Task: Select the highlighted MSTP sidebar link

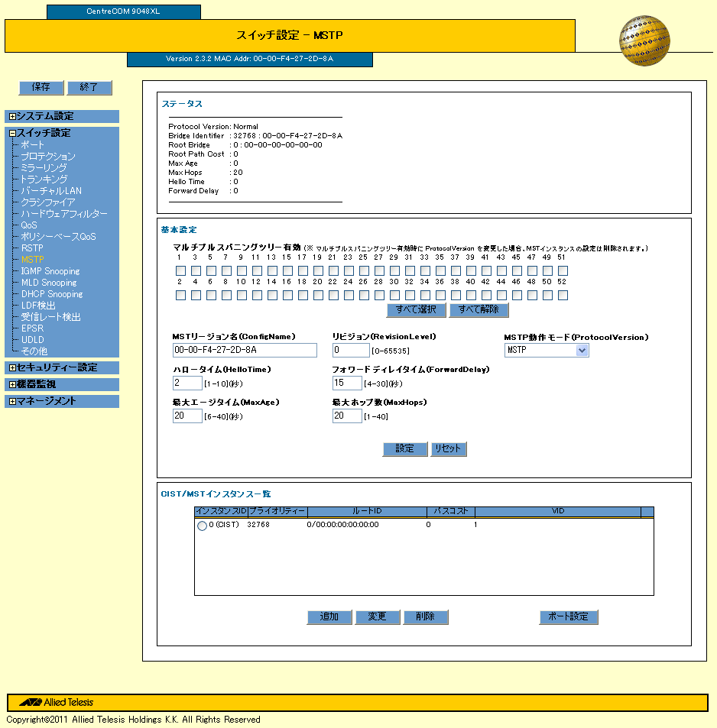Action: click(33, 260)
